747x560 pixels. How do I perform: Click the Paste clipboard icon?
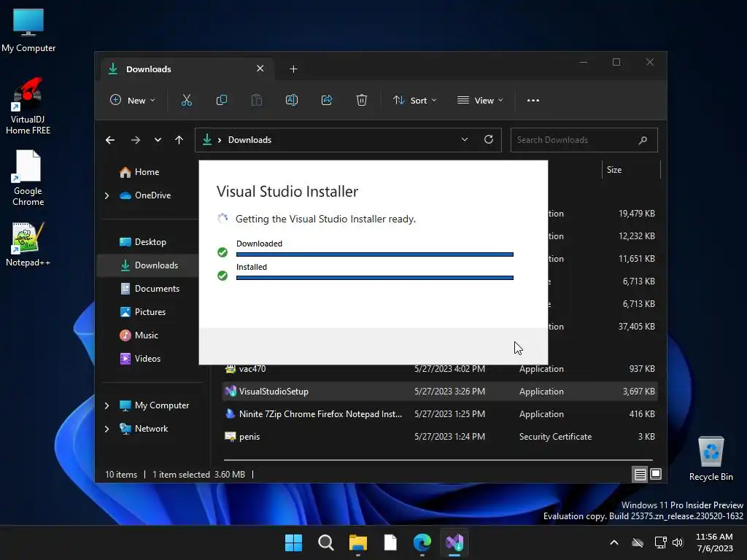click(256, 100)
